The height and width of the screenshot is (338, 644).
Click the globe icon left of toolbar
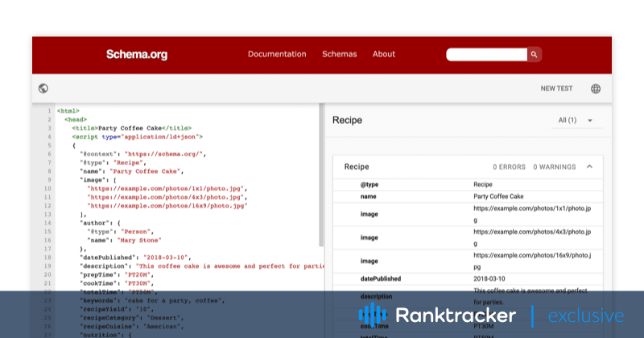coord(43,89)
